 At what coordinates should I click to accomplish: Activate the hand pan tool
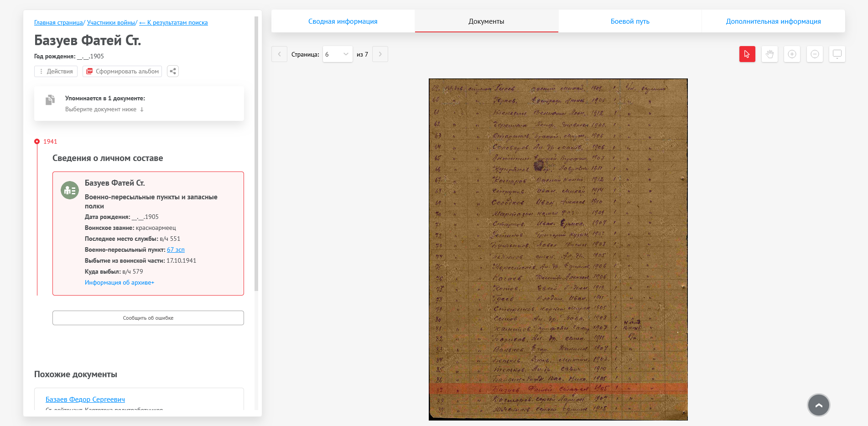tap(769, 54)
